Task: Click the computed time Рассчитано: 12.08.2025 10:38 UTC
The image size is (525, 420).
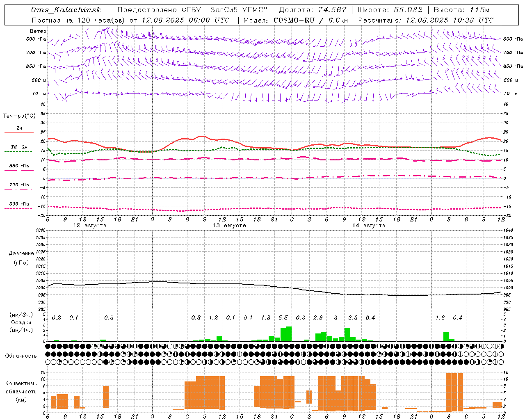Action: (426, 20)
